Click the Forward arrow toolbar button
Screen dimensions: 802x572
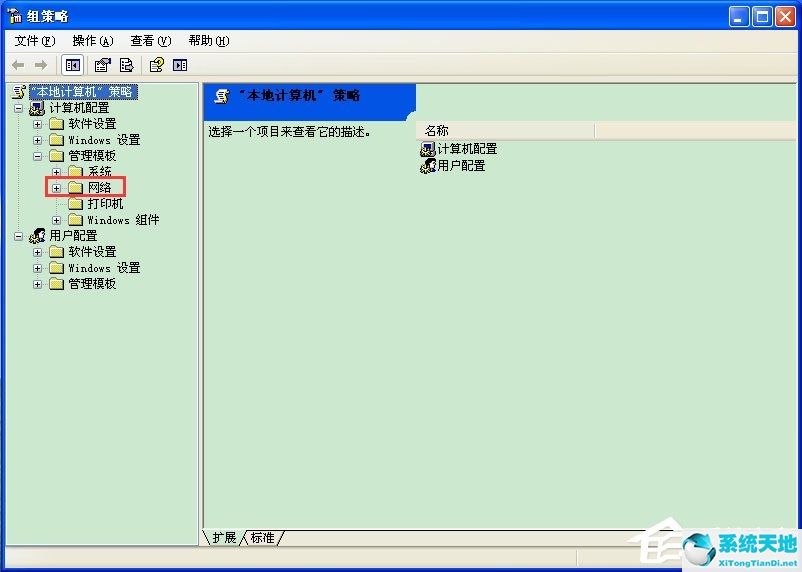coord(41,65)
